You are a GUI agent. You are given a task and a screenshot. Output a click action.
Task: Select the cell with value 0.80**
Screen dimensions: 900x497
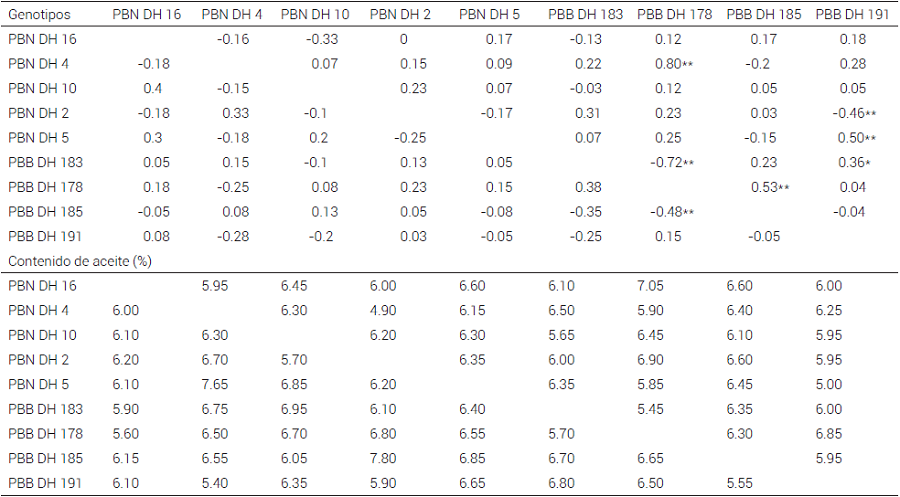pos(675,64)
